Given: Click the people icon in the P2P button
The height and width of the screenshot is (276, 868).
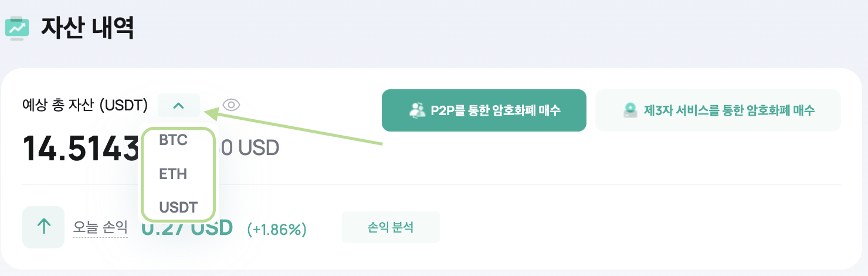Looking at the screenshot, I should (x=418, y=110).
